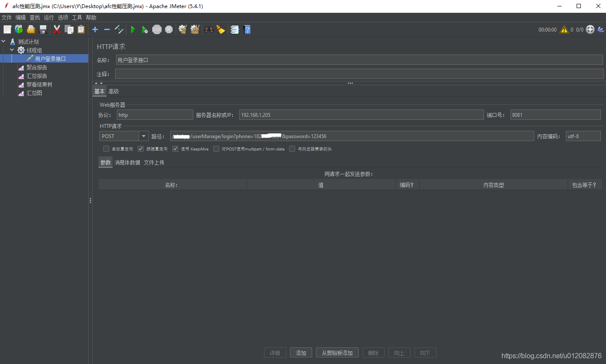This screenshot has height=364, width=606.
Task: Click the Clear all results icon
Action: [195, 29]
